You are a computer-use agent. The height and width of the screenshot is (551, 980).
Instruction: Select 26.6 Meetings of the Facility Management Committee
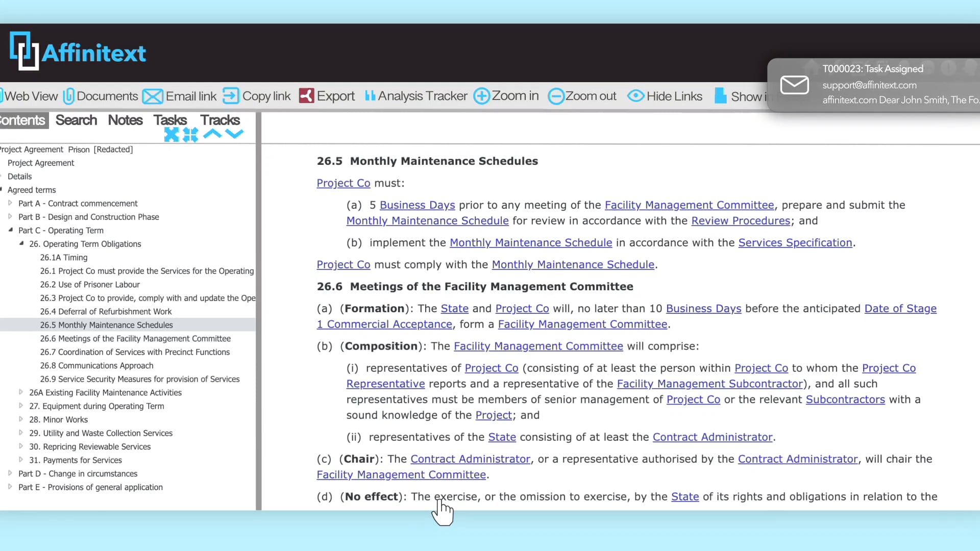pyautogui.click(x=135, y=339)
